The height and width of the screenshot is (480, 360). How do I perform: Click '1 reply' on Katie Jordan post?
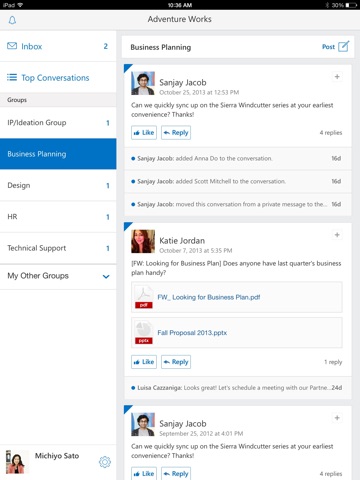point(333,362)
